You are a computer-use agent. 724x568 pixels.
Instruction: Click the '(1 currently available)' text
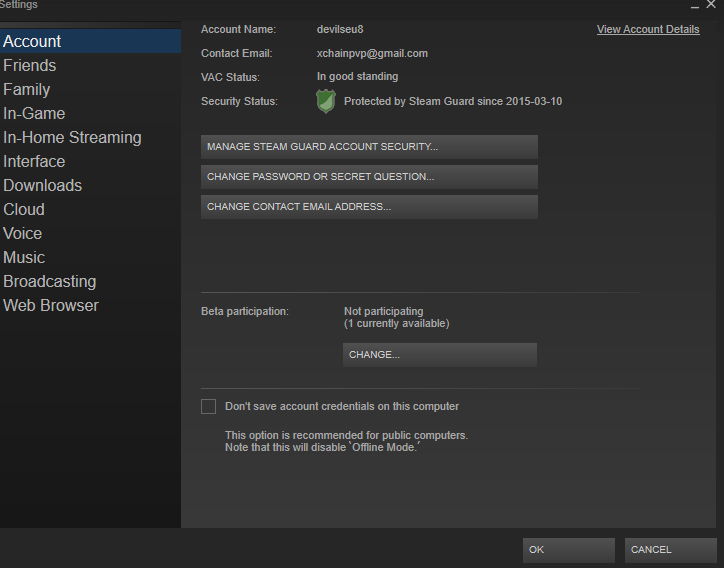coord(397,323)
